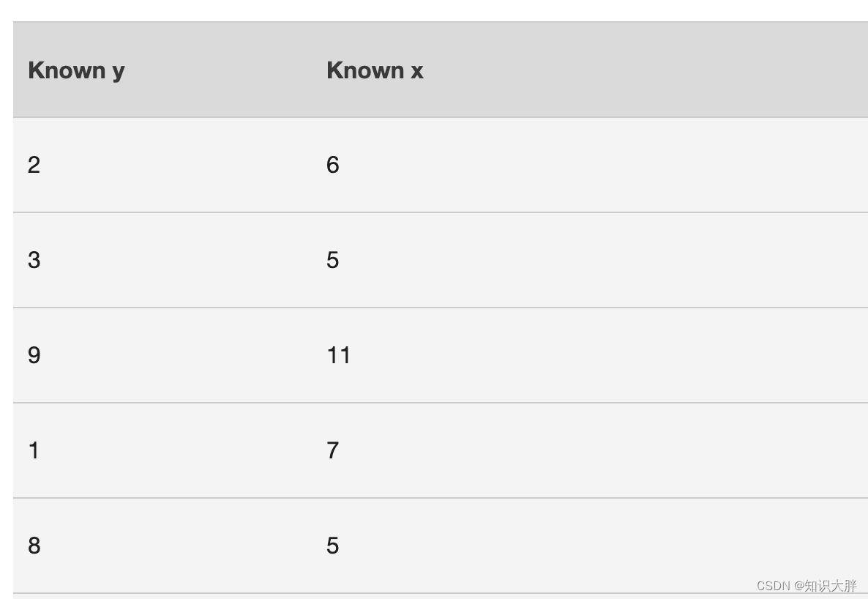
Task: Click the CSDN watermark text
Action: [773, 586]
